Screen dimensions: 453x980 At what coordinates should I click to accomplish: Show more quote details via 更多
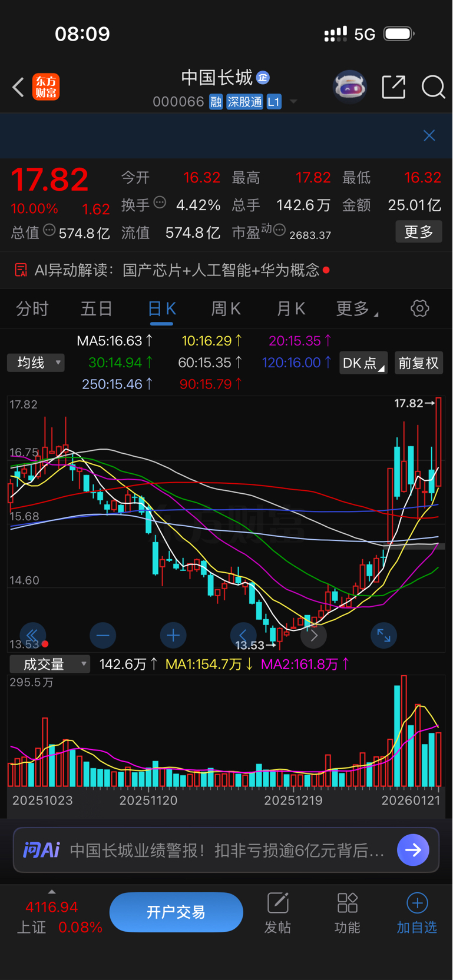pos(419,232)
